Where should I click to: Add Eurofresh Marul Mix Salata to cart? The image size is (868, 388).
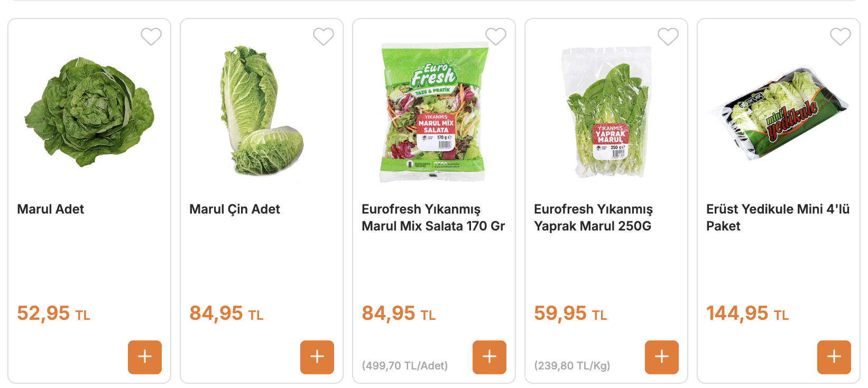coord(490,357)
